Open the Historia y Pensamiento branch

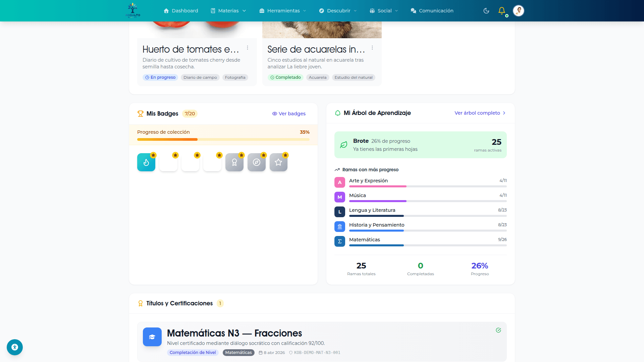[421, 227]
